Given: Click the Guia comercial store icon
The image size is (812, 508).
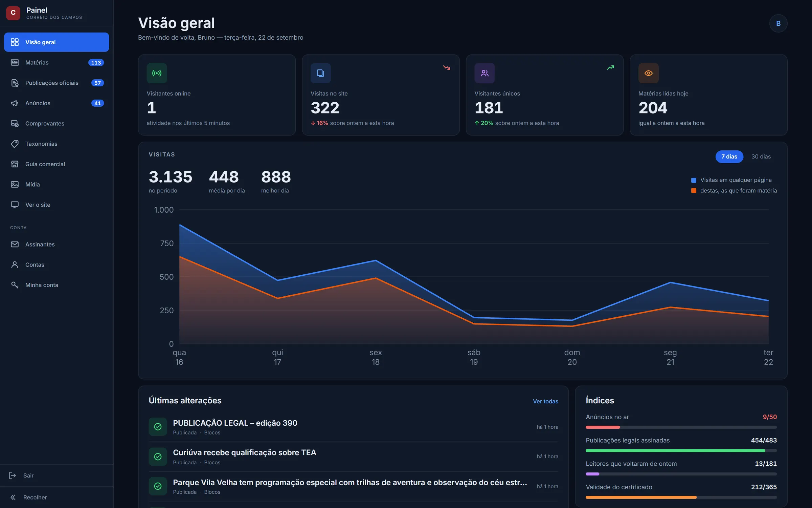Looking at the screenshot, I should (x=15, y=164).
